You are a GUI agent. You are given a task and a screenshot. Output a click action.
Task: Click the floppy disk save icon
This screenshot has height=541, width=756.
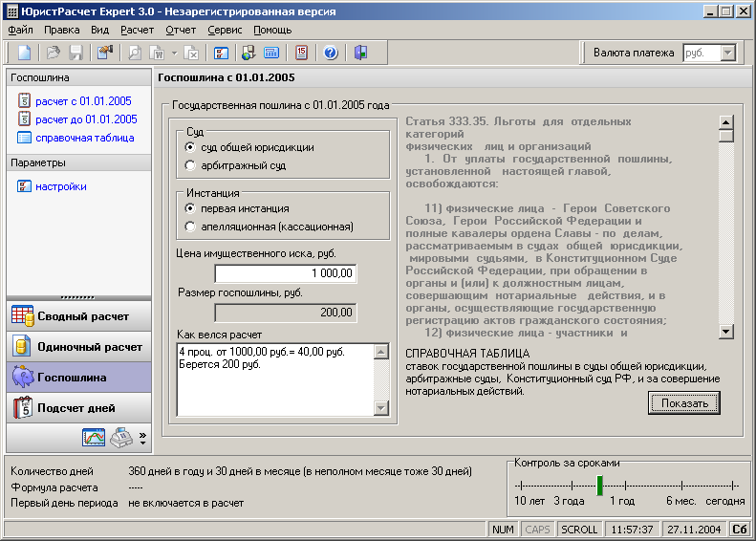point(76,53)
